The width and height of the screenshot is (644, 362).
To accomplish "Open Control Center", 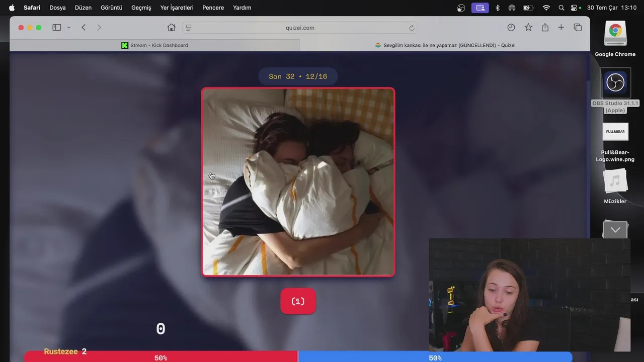I will (x=575, y=8).
